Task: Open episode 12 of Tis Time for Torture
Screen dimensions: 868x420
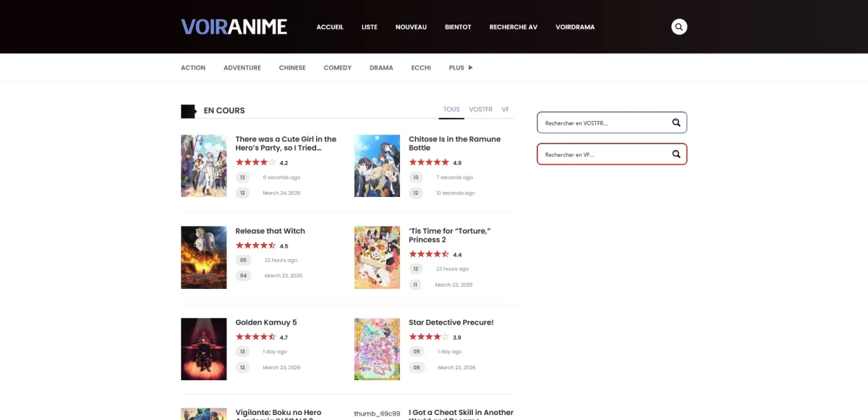Action: [x=416, y=269]
